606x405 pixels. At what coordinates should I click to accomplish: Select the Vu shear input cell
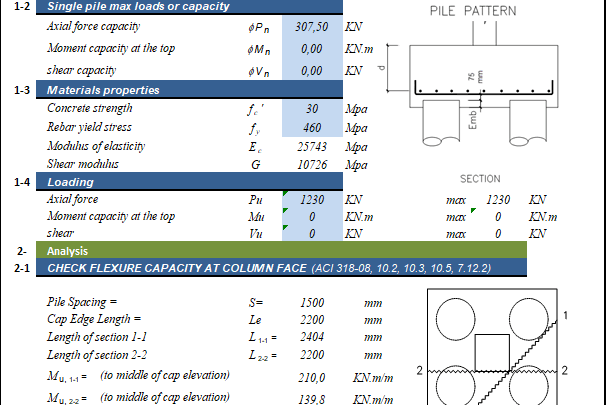pyautogui.click(x=312, y=233)
